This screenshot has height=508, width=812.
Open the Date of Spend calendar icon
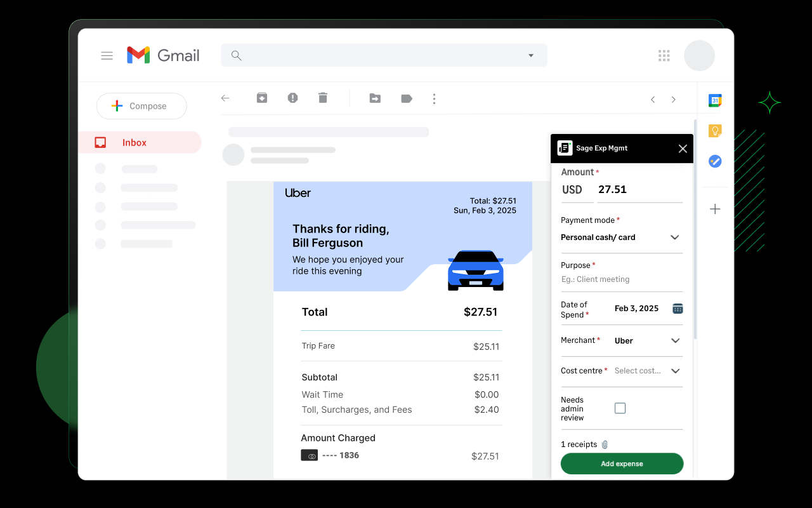(678, 309)
